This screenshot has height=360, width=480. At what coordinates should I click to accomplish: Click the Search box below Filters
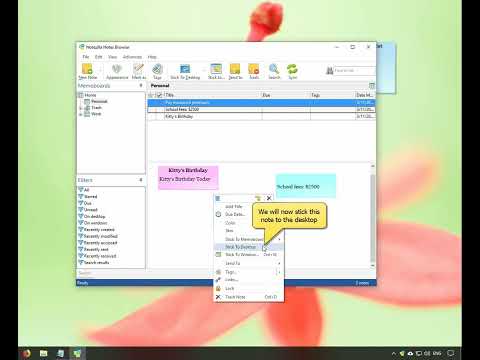111,273
